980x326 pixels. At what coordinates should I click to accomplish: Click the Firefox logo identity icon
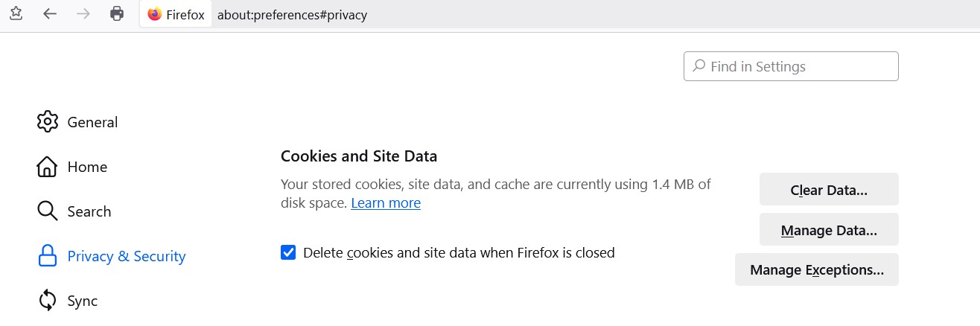click(155, 14)
